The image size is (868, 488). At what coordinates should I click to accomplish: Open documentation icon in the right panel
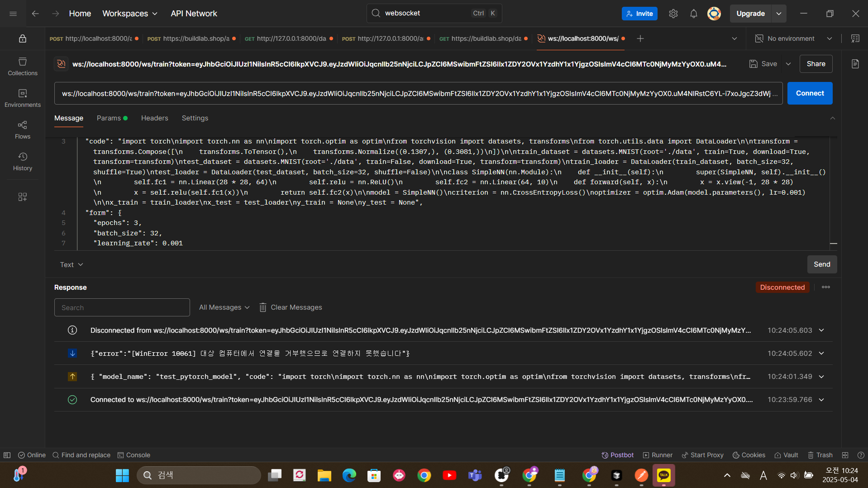pyautogui.click(x=855, y=64)
